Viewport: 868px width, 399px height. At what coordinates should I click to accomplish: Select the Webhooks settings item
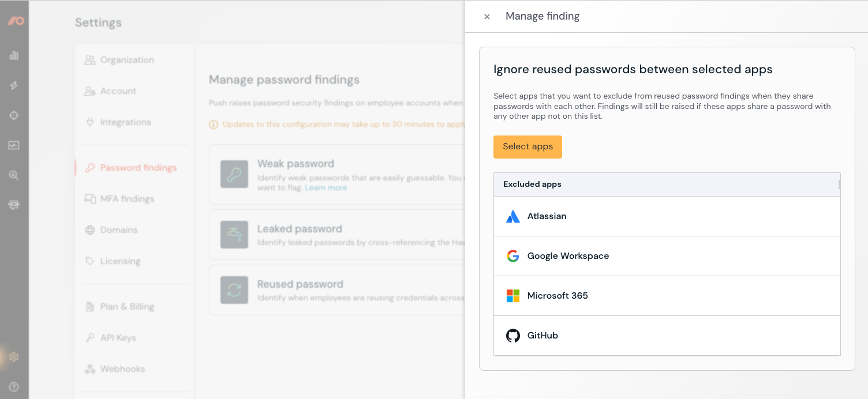tap(122, 369)
